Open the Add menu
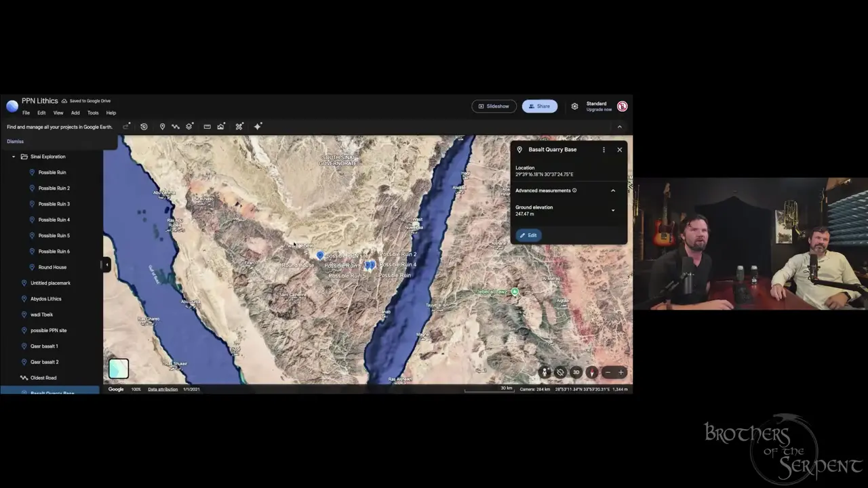The width and height of the screenshot is (868, 488). (x=75, y=113)
